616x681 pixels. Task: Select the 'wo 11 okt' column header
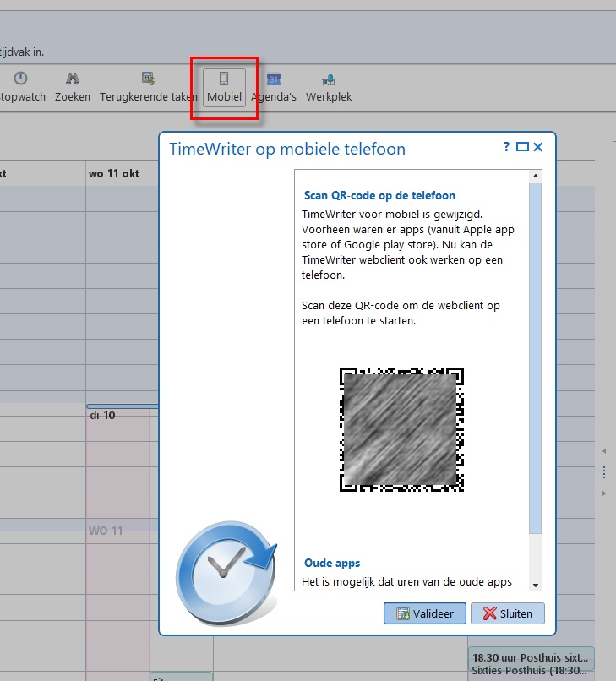click(x=114, y=174)
